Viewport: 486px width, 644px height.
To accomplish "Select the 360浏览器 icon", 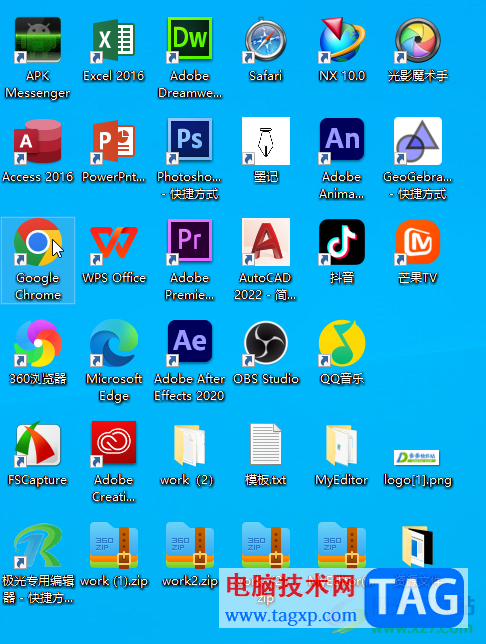I will [x=38, y=343].
